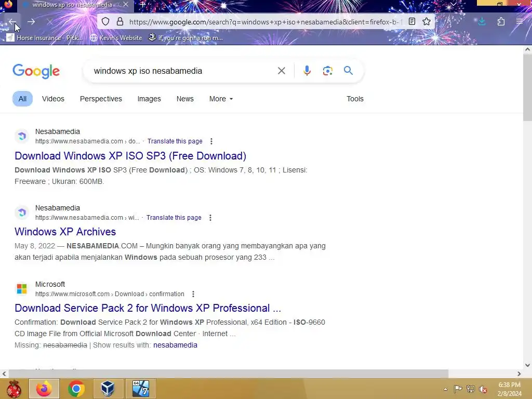Image resolution: width=532 pixels, height=399 pixels.
Task: Switch to Firefox in taskbar
Action: click(44, 389)
